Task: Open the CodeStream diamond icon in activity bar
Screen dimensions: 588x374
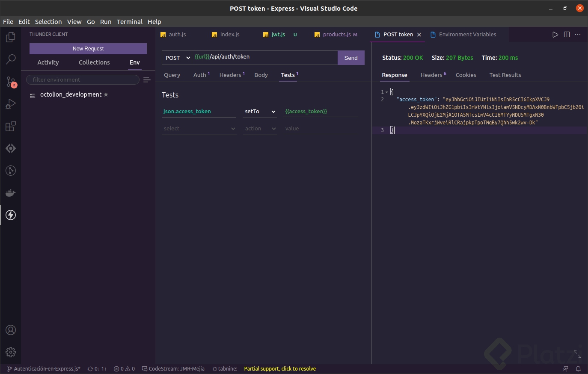Action: [11, 148]
